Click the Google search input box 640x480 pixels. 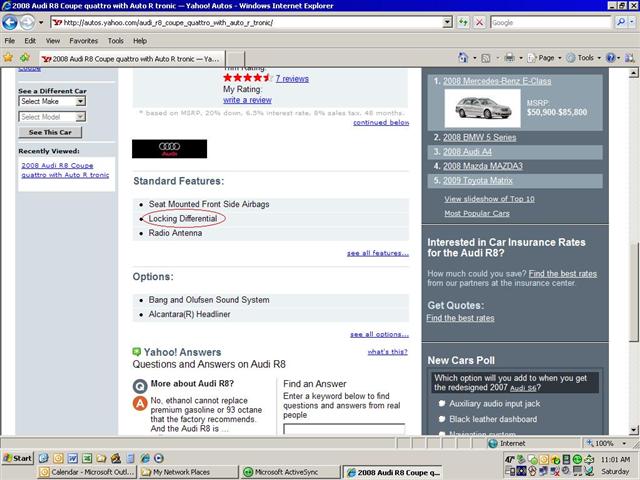coord(551,22)
